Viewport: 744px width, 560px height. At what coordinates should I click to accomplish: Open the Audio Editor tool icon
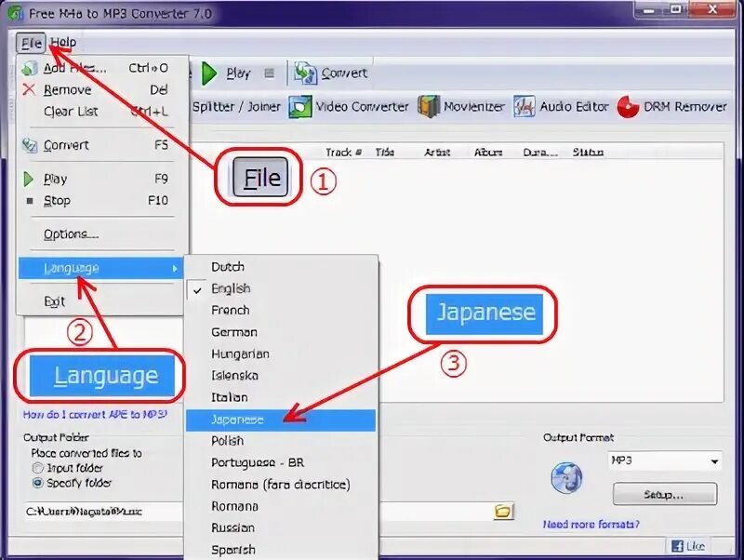[525, 107]
